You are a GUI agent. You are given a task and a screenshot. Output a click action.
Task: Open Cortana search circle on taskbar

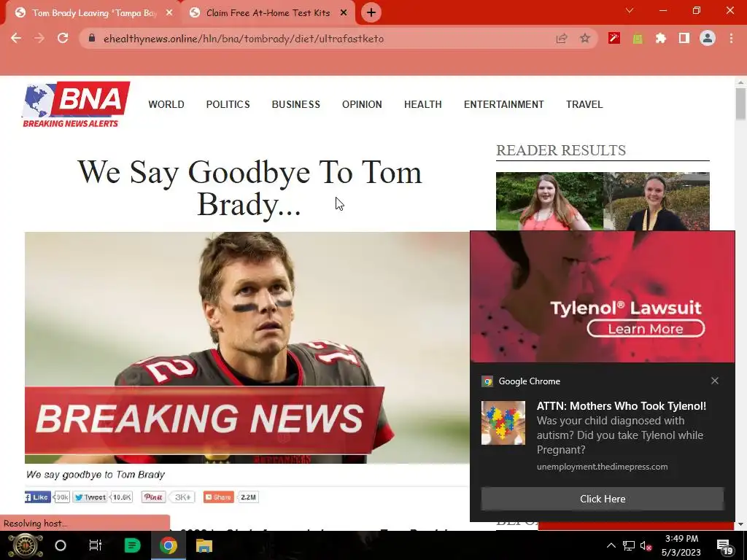pyautogui.click(x=61, y=545)
